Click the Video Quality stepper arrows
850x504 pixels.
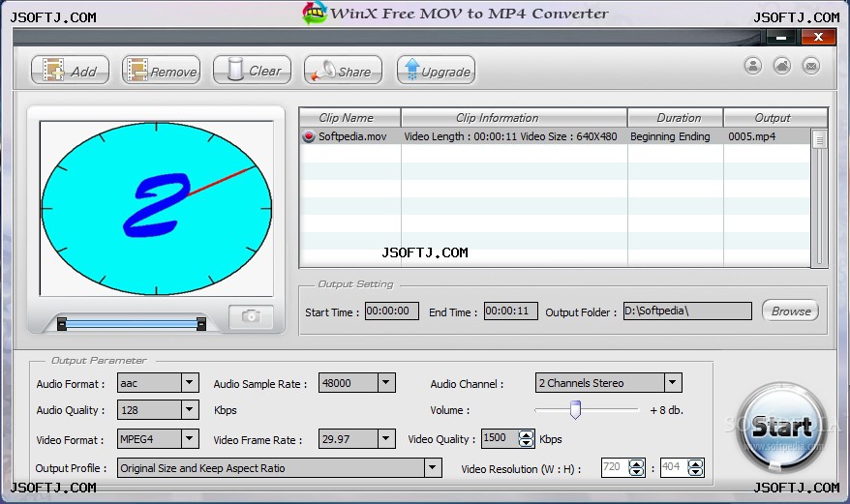[526, 438]
